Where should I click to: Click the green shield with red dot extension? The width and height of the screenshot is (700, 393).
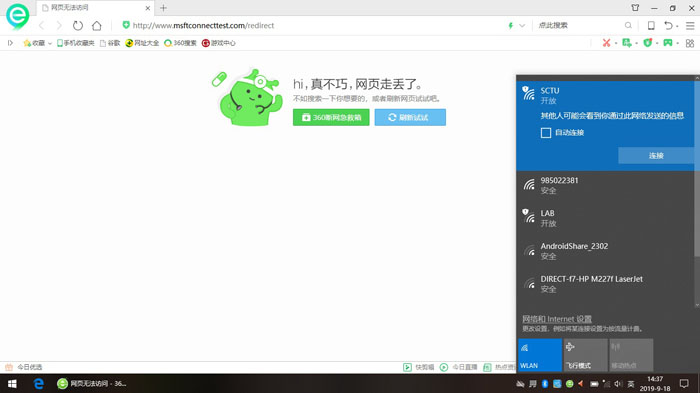coord(648,43)
